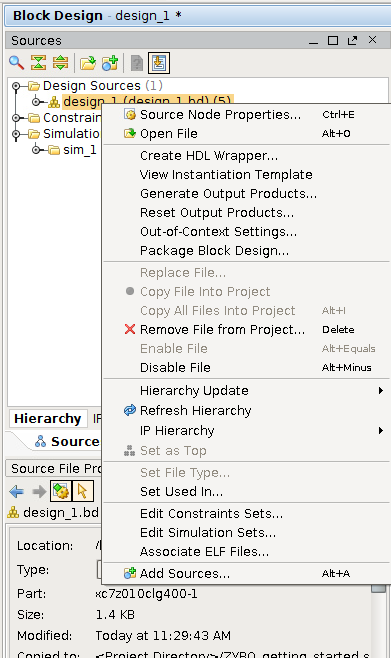Viewport: 391px width, 658px height.
Task: Open the IP Hierarchy submenu arrow
Action: (381, 430)
